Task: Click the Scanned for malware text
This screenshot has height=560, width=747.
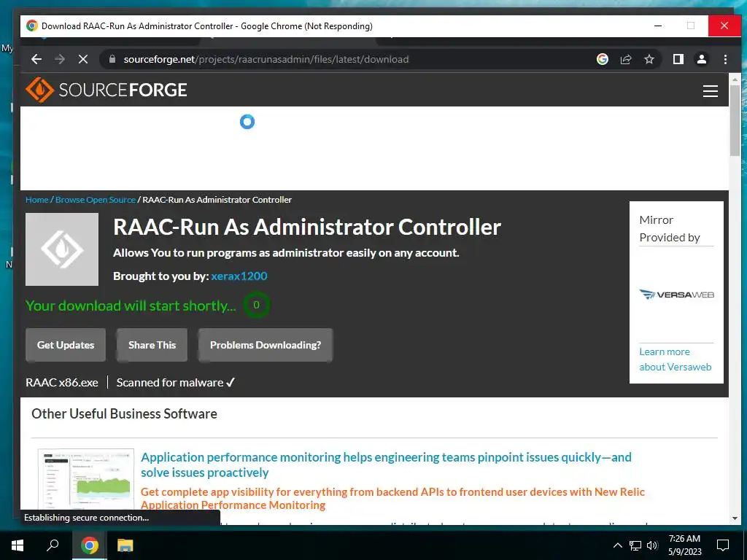Action: [176, 382]
